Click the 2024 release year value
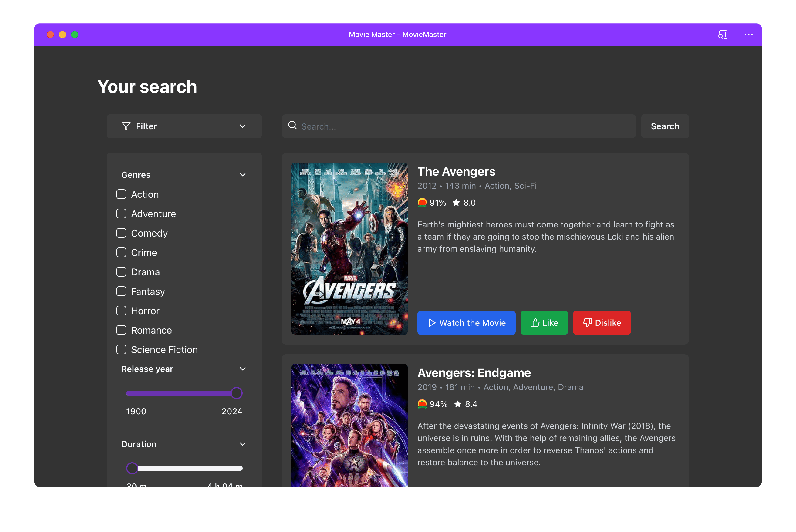Screen dimensions: 796x532 pyautogui.click(x=232, y=412)
